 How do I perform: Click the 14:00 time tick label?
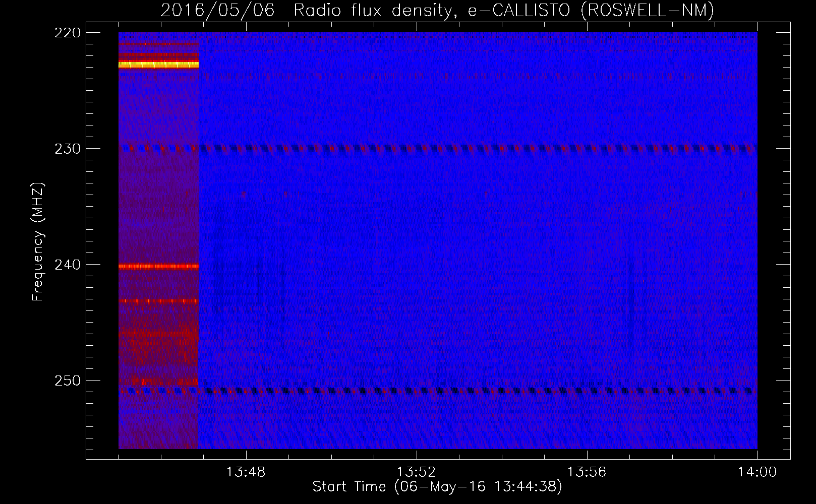(x=757, y=472)
